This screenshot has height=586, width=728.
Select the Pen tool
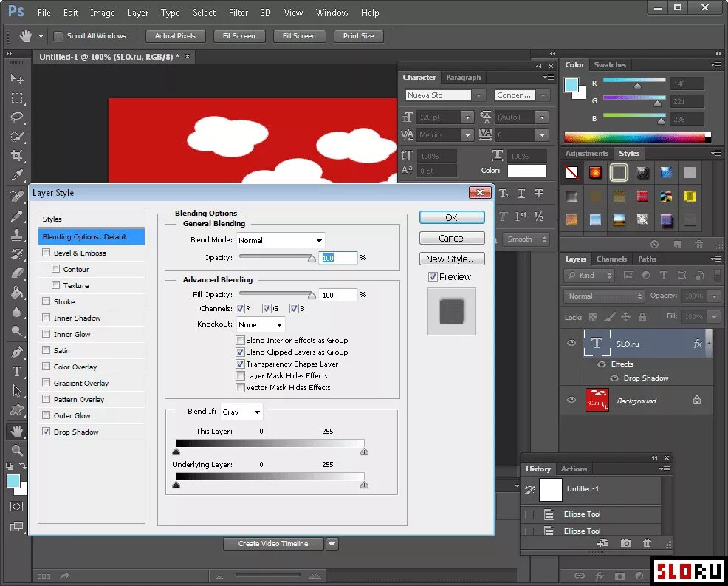pyautogui.click(x=17, y=352)
